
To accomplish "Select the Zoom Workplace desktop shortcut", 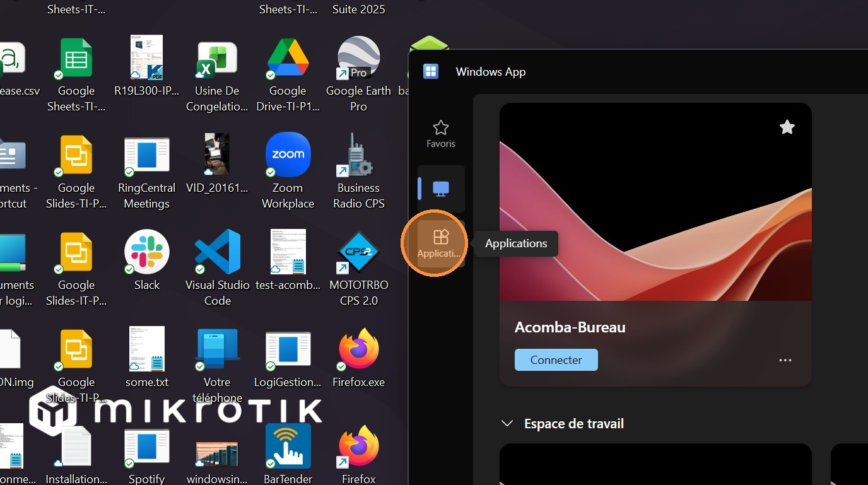I will point(288,170).
